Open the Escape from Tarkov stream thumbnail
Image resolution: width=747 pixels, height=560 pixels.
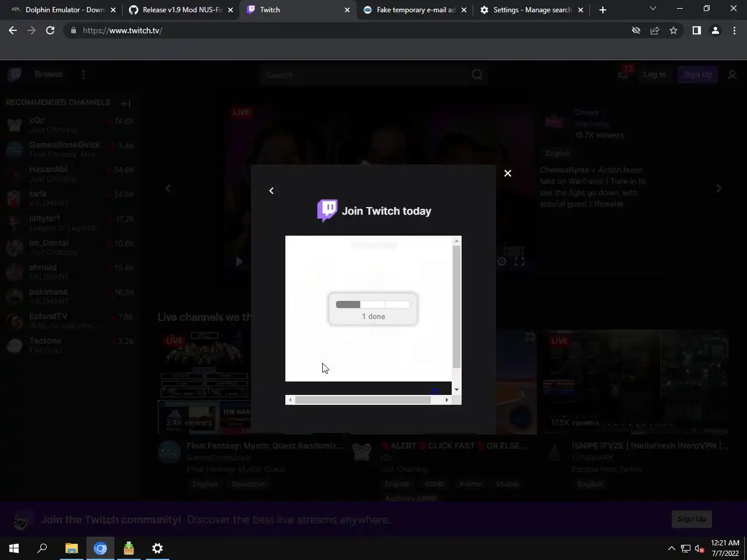pos(636,382)
